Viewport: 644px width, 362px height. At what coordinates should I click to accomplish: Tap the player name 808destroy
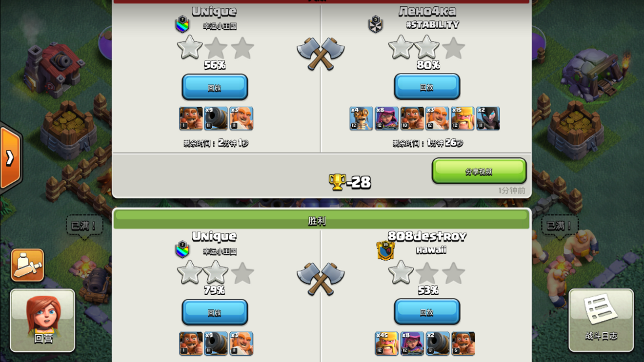427,236
